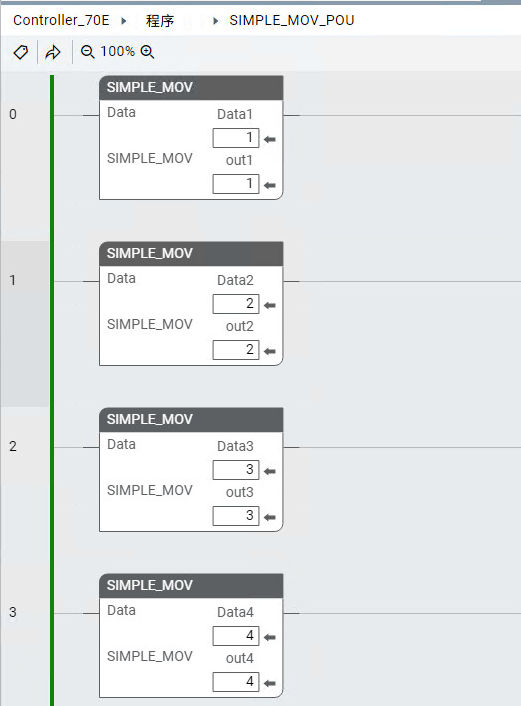Screen dimensions: 521x706
Task: Zoom out with the minus magnifier
Action: [87, 52]
